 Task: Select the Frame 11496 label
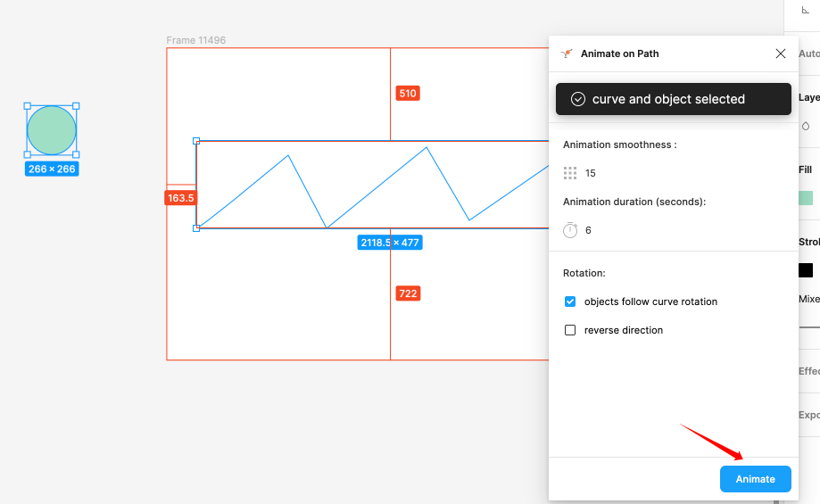(x=195, y=40)
